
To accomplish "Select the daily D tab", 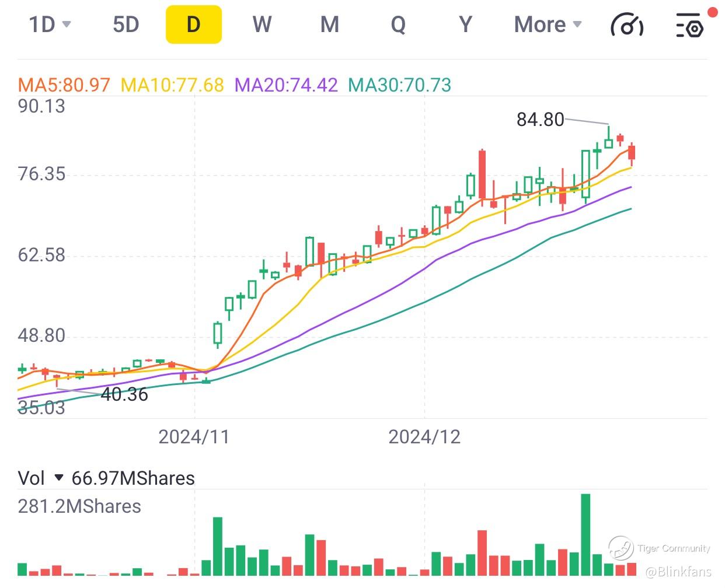I will click(x=193, y=24).
